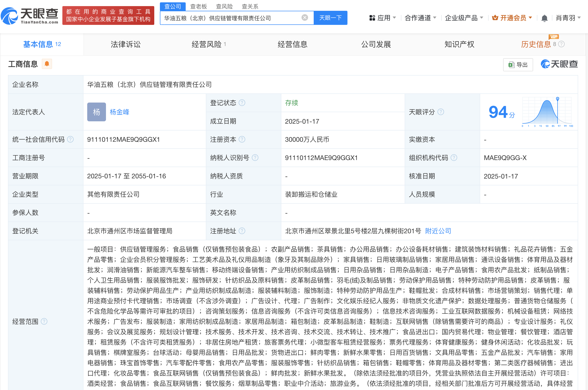Select the 查老板 search tab
Screen dimensions: 588x390
tap(198, 6)
